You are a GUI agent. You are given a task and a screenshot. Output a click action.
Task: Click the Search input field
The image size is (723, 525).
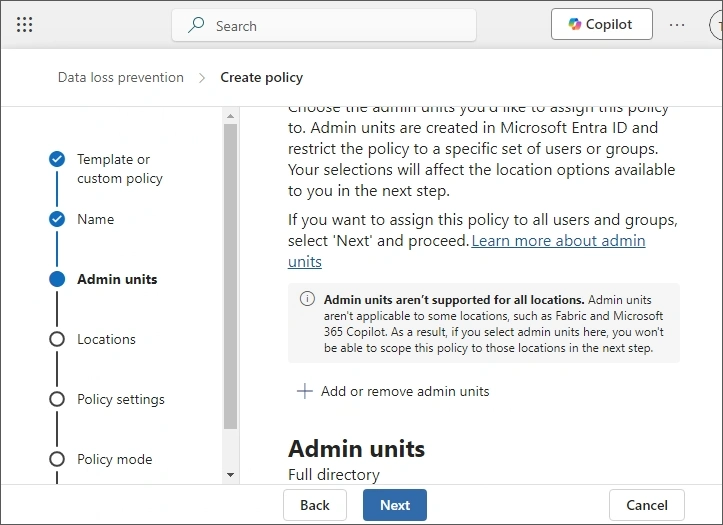(x=324, y=25)
